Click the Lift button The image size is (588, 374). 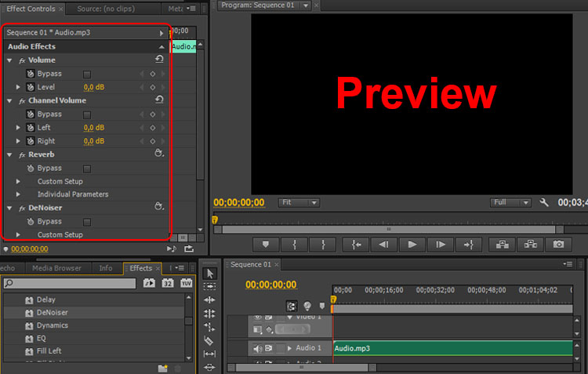click(502, 245)
